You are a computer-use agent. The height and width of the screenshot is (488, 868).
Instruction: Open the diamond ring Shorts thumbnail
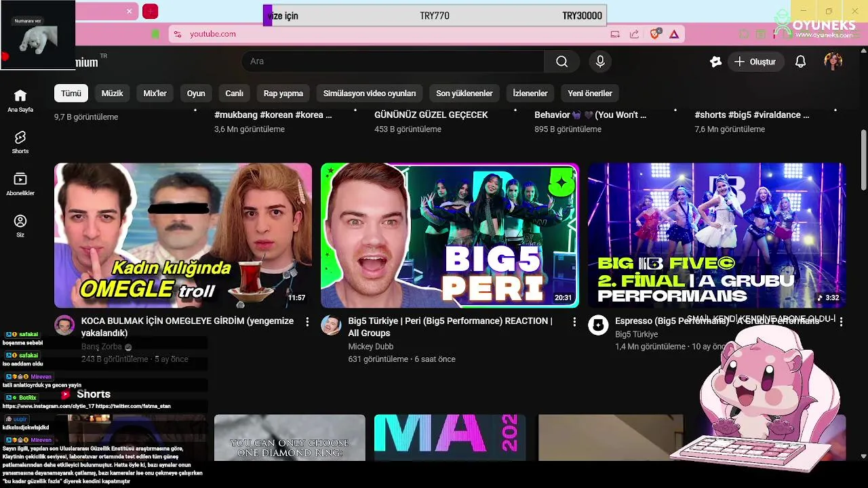pos(290,438)
